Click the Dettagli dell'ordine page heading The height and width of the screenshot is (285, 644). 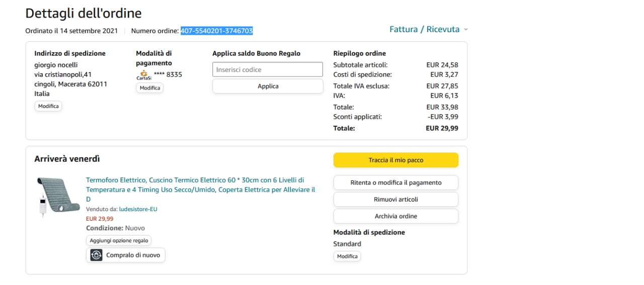pyautogui.click(x=84, y=13)
